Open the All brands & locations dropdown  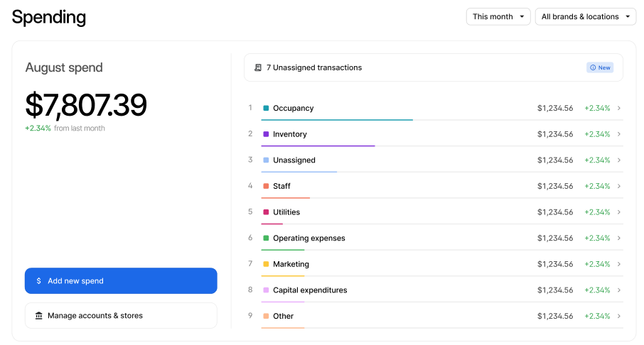coord(585,16)
